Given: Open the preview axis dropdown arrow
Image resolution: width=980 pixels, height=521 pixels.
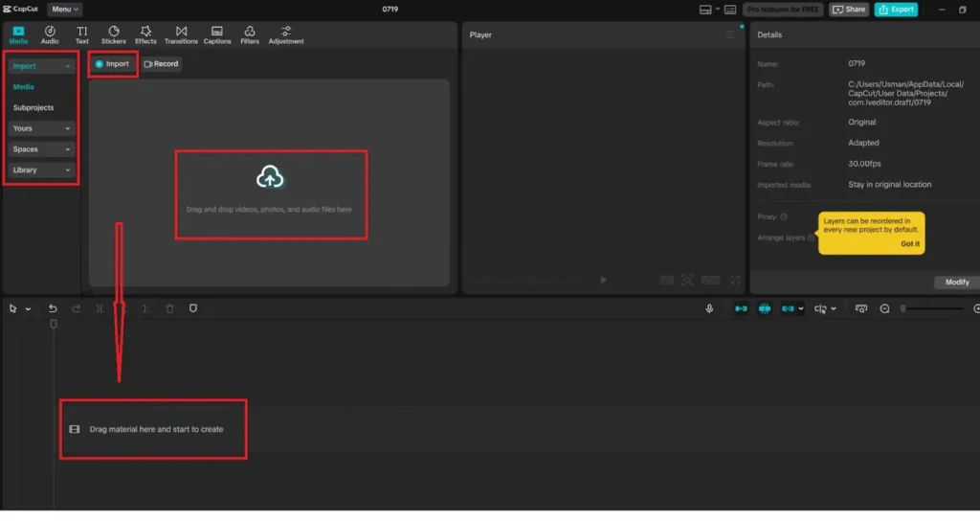Looking at the screenshot, I should [x=834, y=309].
